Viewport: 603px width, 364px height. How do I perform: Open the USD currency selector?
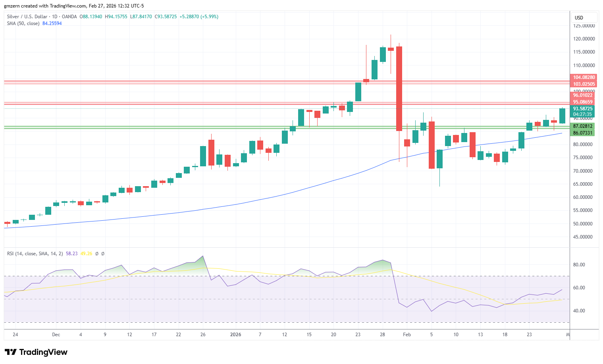click(x=584, y=17)
